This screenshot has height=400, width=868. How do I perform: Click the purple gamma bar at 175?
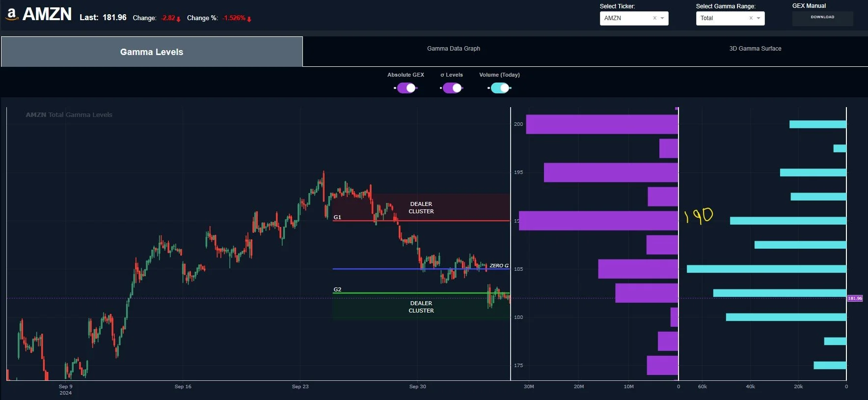[x=662, y=365]
